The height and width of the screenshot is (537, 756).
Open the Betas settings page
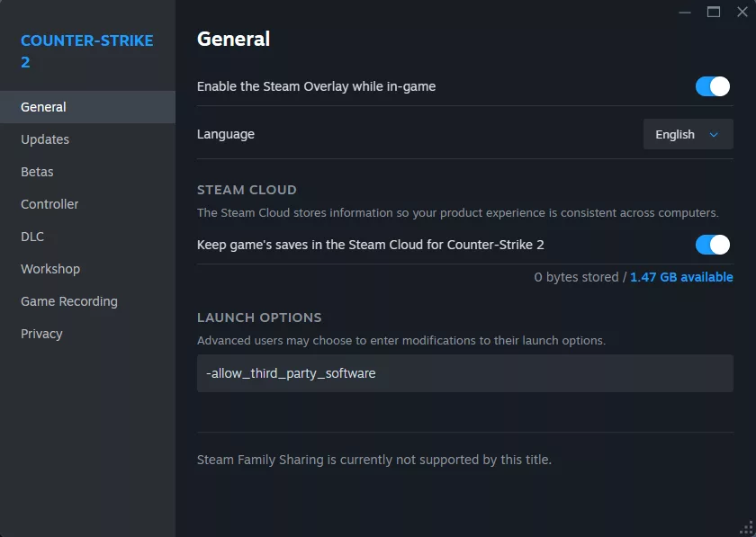[37, 172]
